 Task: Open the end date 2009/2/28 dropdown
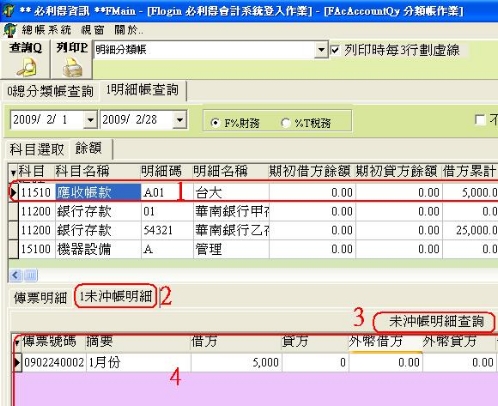coord(180,120)
